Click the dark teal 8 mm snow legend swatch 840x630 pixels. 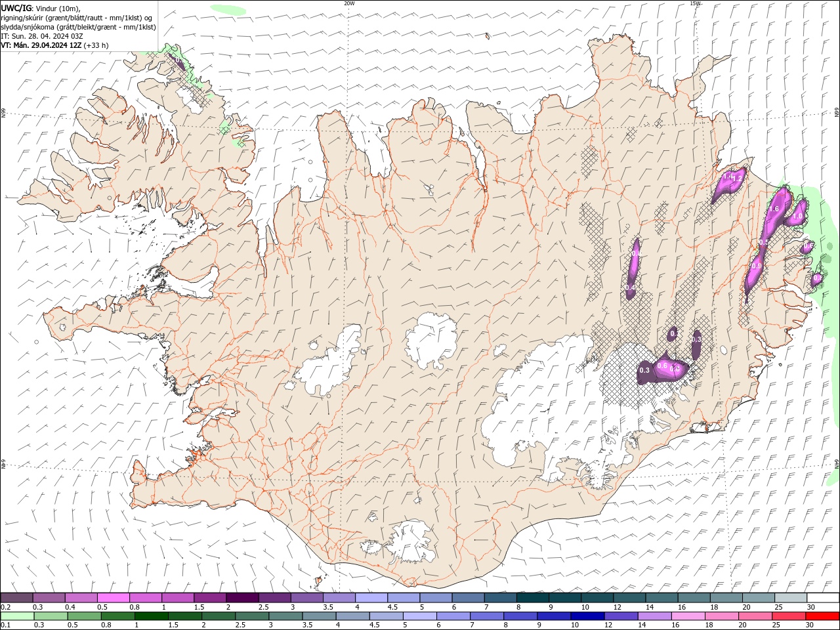tap(532, 597)
